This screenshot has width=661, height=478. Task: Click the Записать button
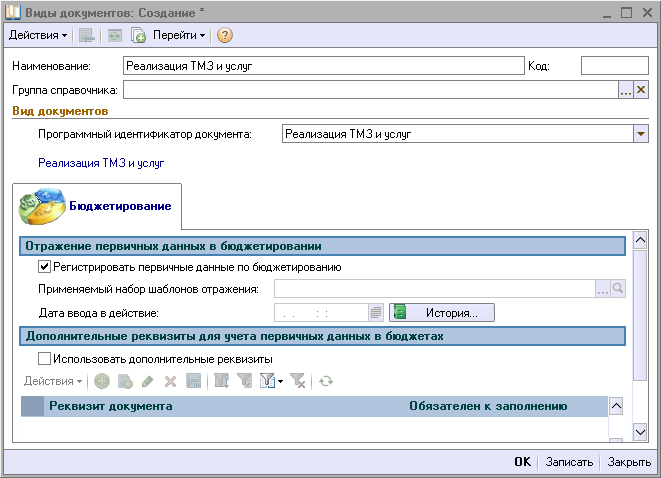[x=570, y=462]
